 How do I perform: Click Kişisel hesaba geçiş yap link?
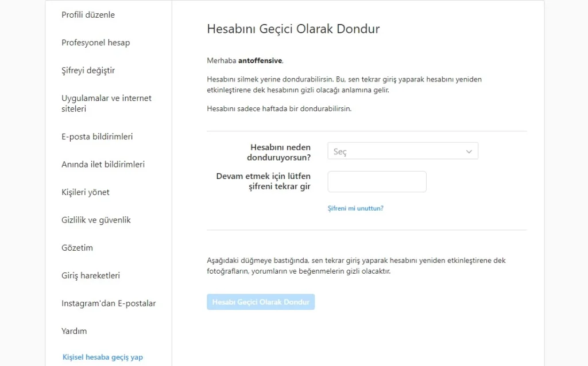tap(102, 357)
